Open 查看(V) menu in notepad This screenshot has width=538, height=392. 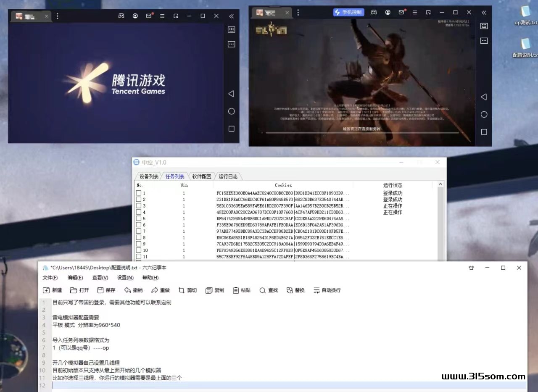tap(100, 278)
